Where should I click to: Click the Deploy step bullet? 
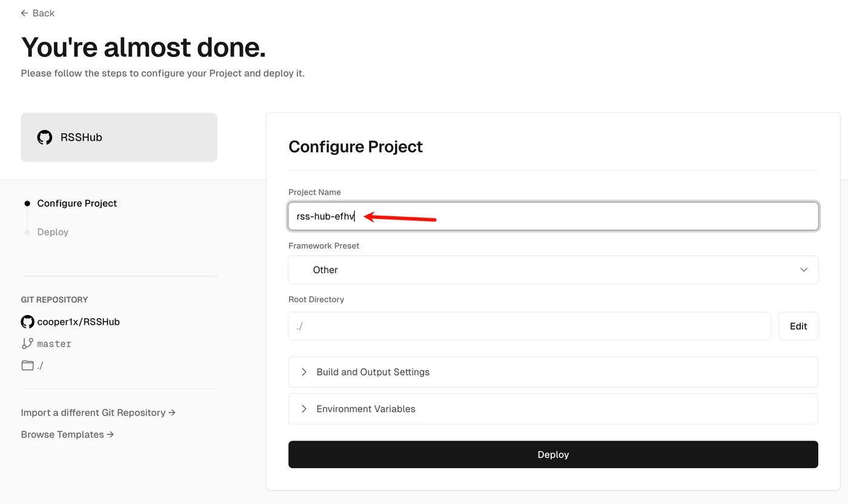click(x=27, y=232)
